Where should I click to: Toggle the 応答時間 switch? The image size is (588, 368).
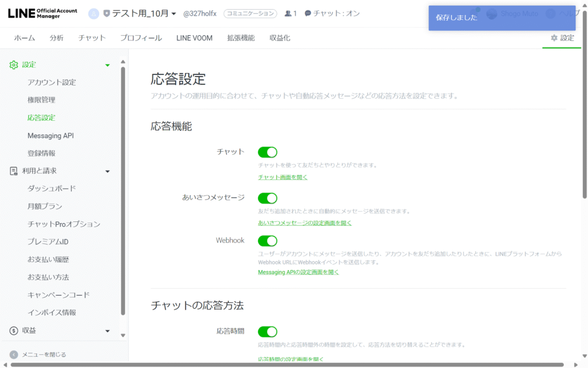click(268, 331)
